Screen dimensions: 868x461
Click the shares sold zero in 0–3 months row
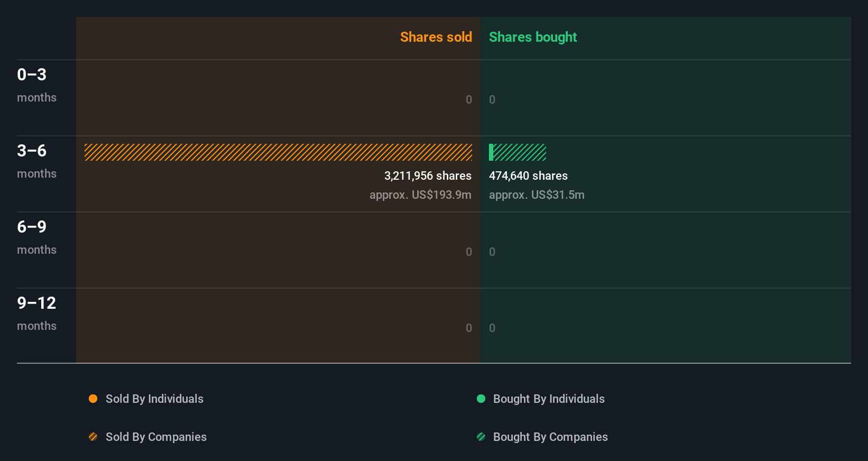click(469, 100)
